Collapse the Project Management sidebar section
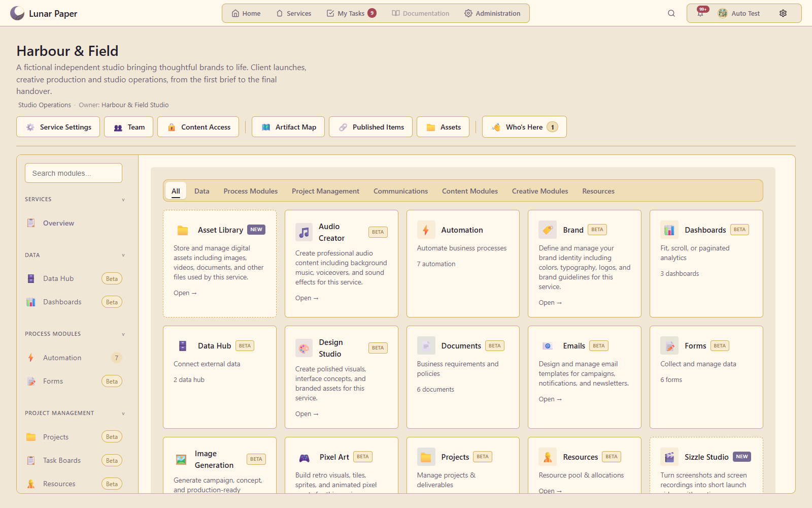812x508 pixels. tap(123, 414)
